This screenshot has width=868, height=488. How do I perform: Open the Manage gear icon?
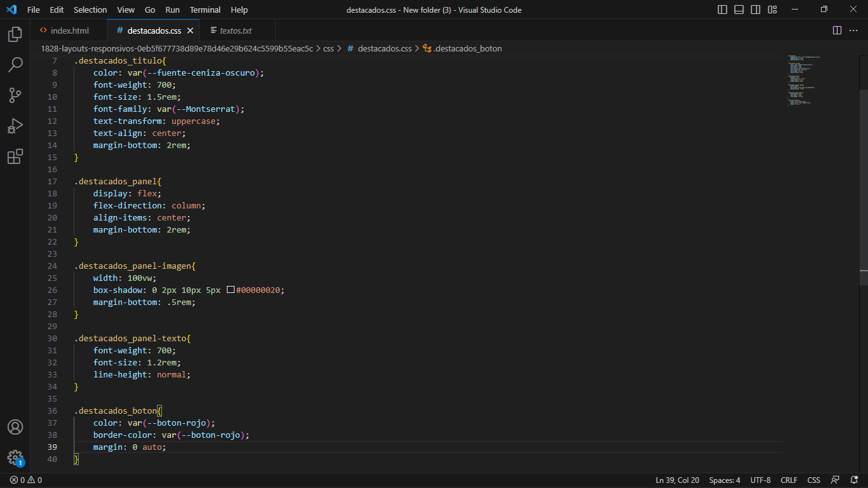pos(15,457)
